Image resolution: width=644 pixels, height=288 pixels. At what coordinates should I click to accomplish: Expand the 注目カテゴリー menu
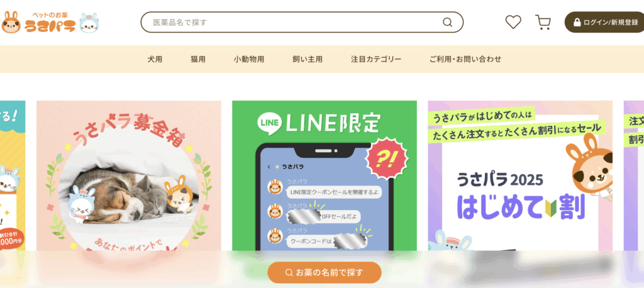coord(376,59)
